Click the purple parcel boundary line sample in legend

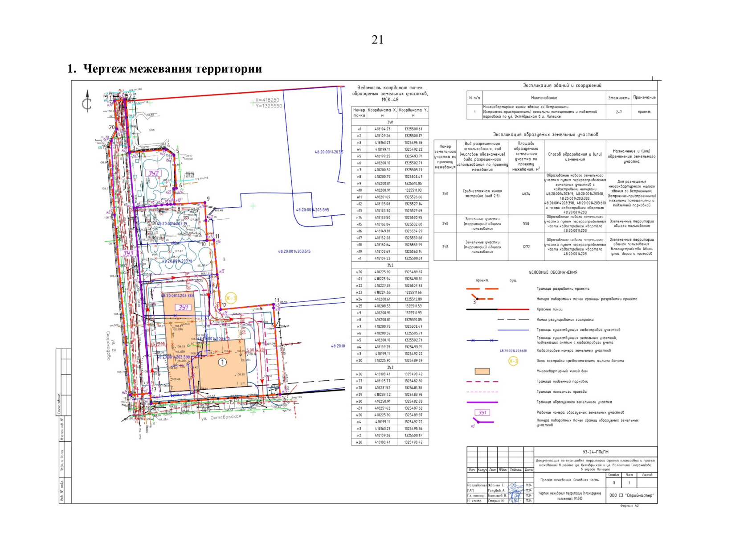[482, 402]
